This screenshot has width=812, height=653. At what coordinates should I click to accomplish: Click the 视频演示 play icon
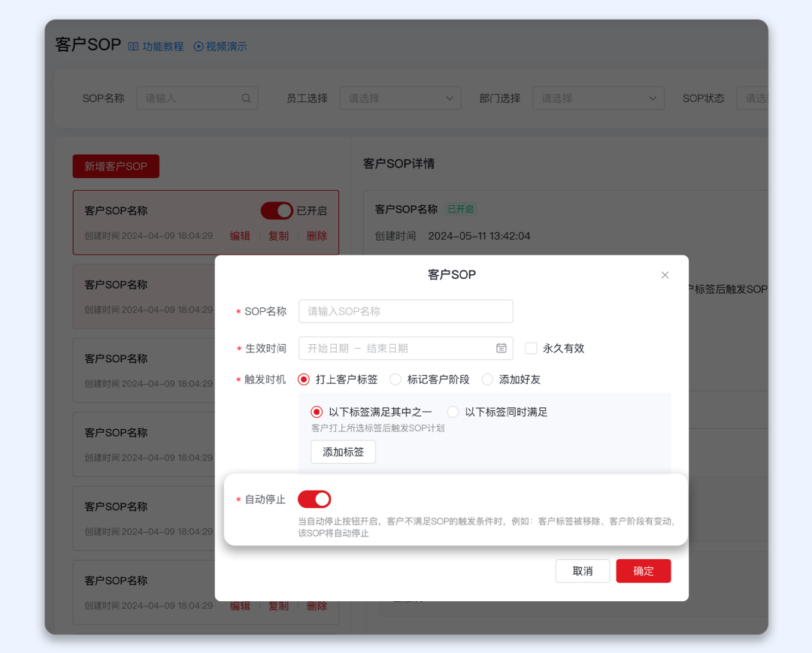198,46
